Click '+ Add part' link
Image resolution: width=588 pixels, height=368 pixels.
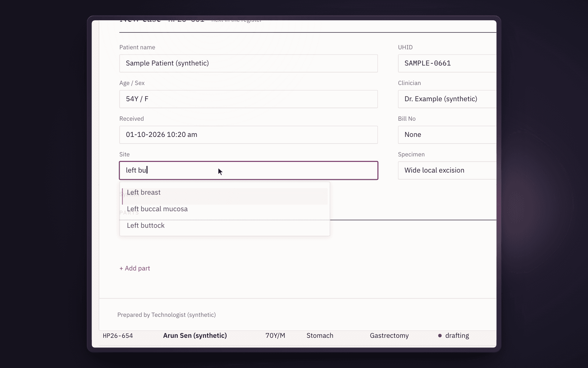[135, 268]
